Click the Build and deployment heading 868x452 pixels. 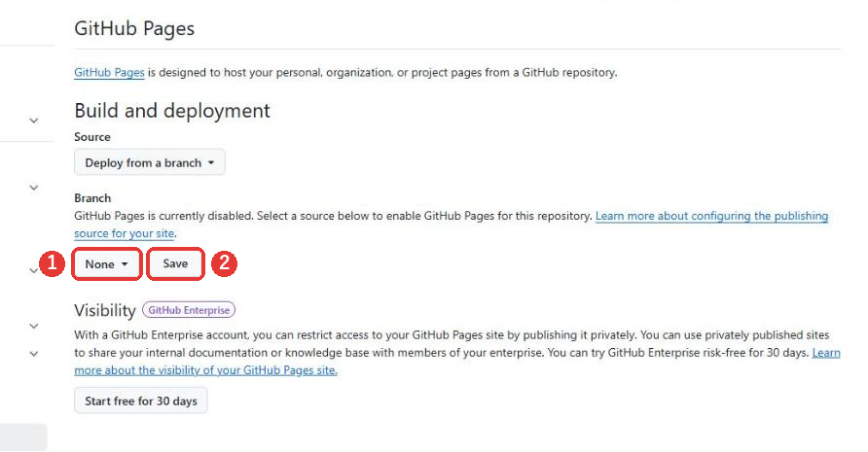pos(172,111)
